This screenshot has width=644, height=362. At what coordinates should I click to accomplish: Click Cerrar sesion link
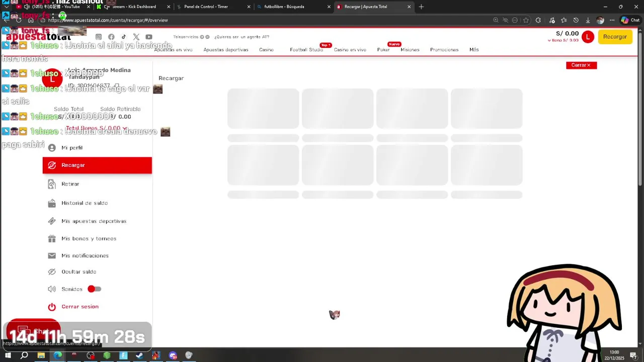pyautogui.click(x=80, y=307)
